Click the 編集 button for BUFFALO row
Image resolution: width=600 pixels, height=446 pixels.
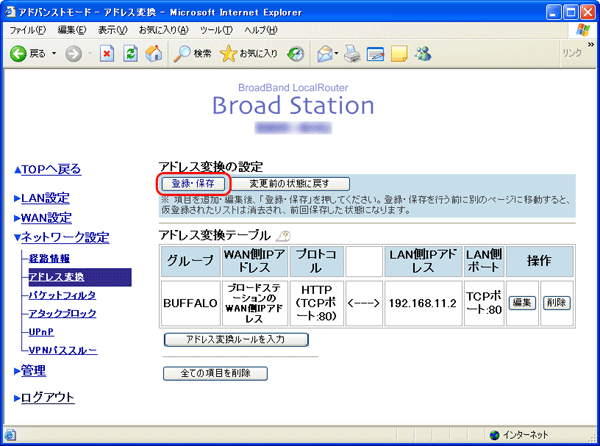click(522, 303)
